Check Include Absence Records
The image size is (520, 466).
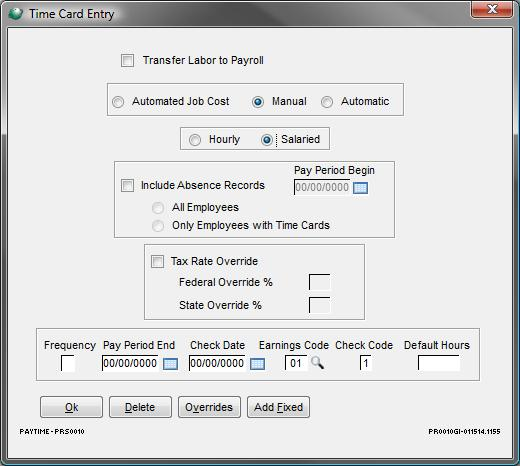coord(127,185)
